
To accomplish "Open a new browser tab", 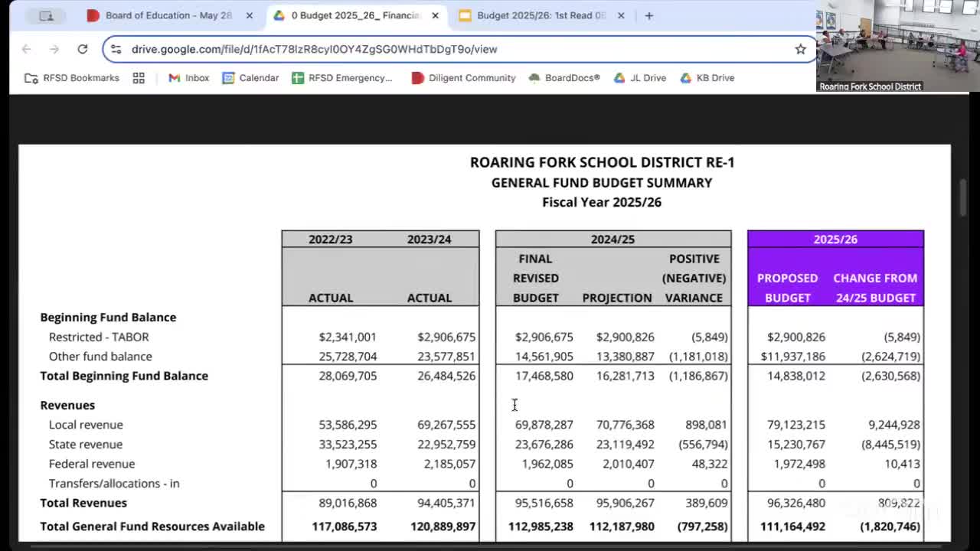I will click(x=648, y=15).
